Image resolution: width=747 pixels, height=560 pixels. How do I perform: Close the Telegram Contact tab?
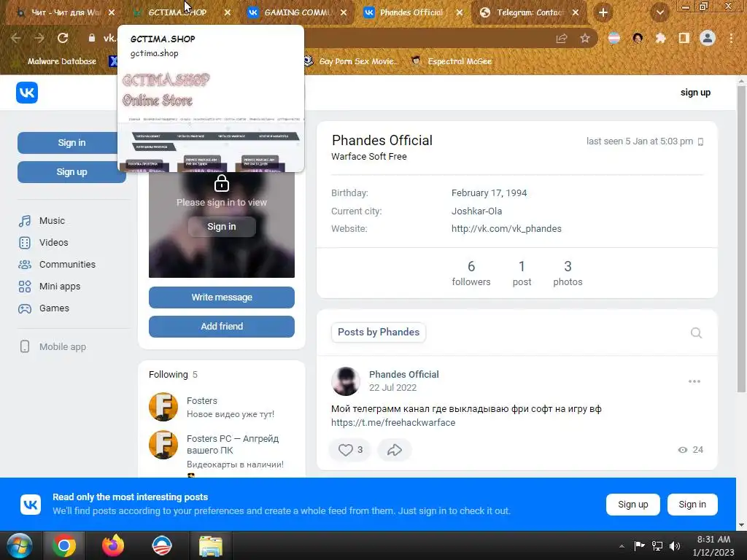pos(576,13)
